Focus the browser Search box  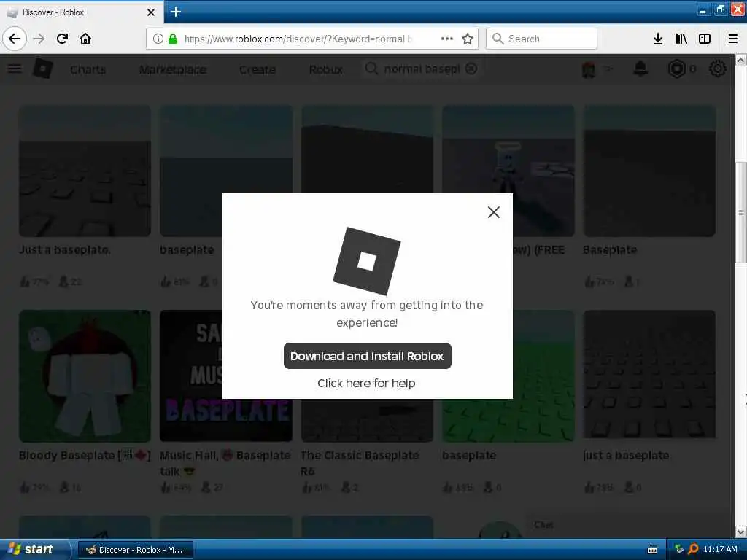pyautogui.click(x=542, y=39)
